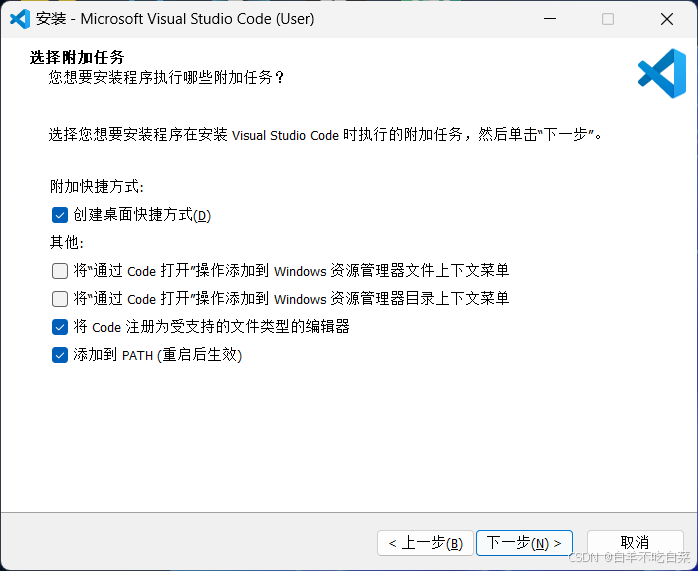Click the 下一步(N) > button
Viewport: 698px width, 571px height.
click(524, 543)
